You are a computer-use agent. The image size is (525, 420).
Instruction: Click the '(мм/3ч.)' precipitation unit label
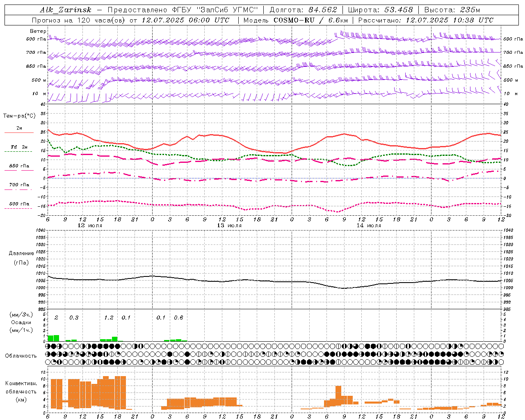point(21,315)
